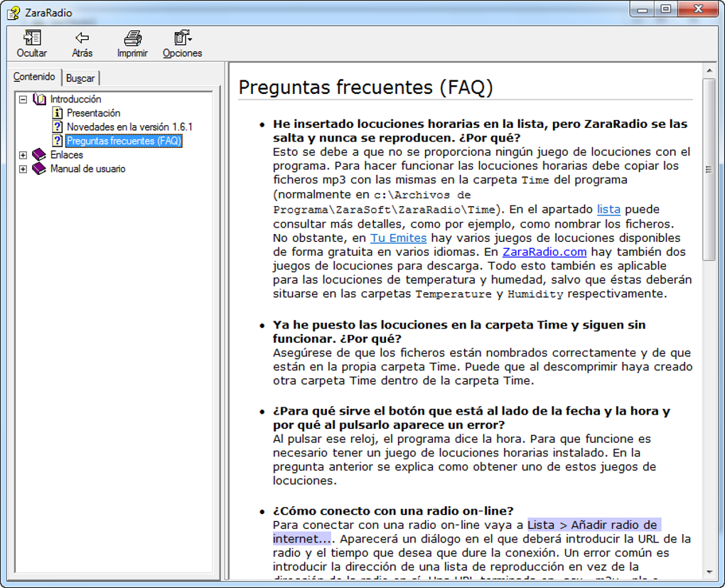Click the Manual de usuario book icon
725x588 pixels.
pos(39,169)
